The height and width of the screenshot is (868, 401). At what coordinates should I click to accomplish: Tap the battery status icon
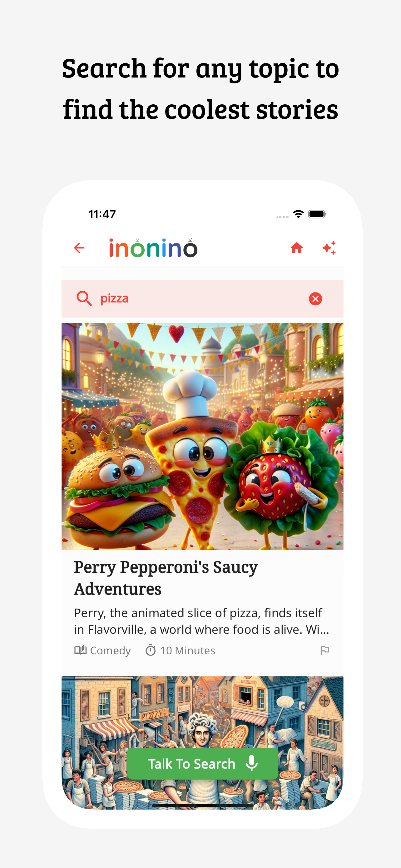pyautogui.click(x=317, y=214)
